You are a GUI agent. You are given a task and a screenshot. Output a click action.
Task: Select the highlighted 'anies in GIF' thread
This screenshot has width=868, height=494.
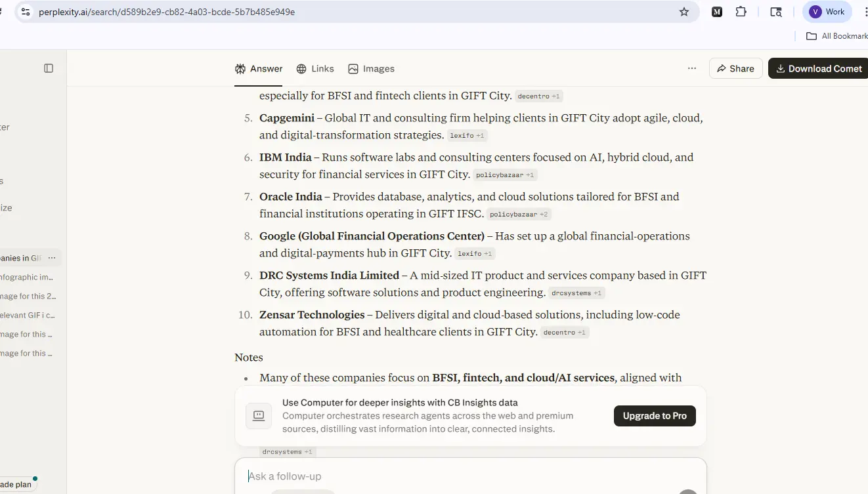click(x=21, y=258)
